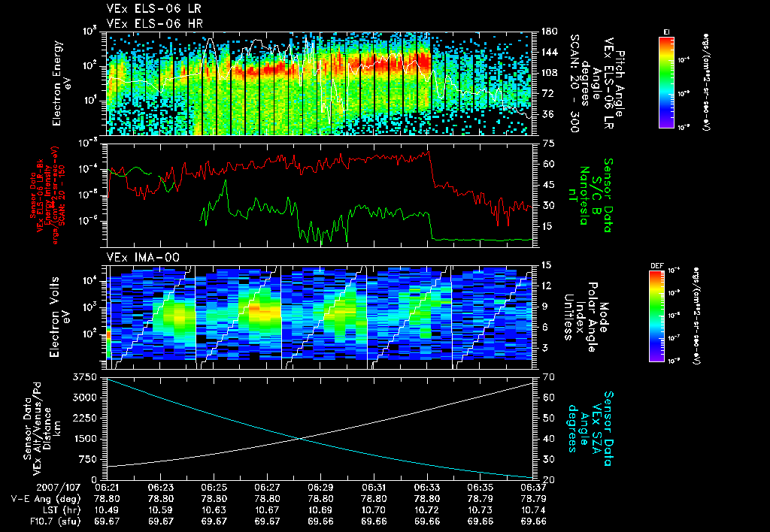The width and height of the screenshot is (770, 532).
Task: Click the LST value 10.67
Action: 267,510
